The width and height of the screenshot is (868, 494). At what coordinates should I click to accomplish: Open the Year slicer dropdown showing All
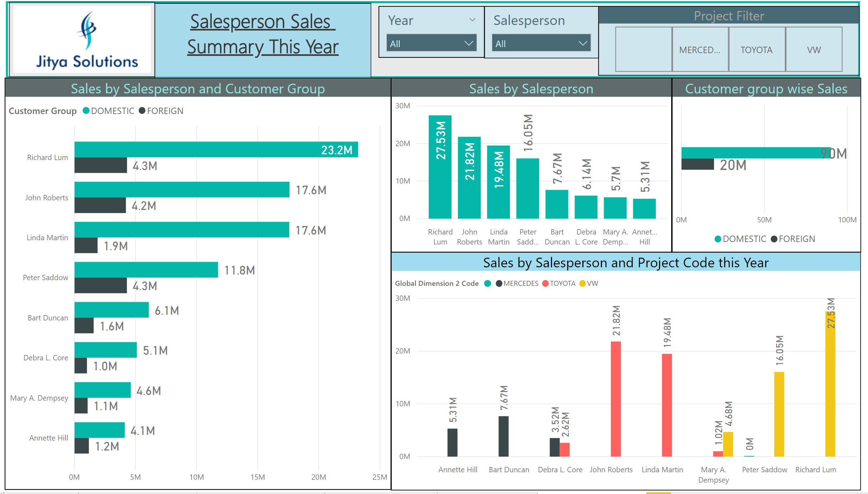click(x=431, y=43)
